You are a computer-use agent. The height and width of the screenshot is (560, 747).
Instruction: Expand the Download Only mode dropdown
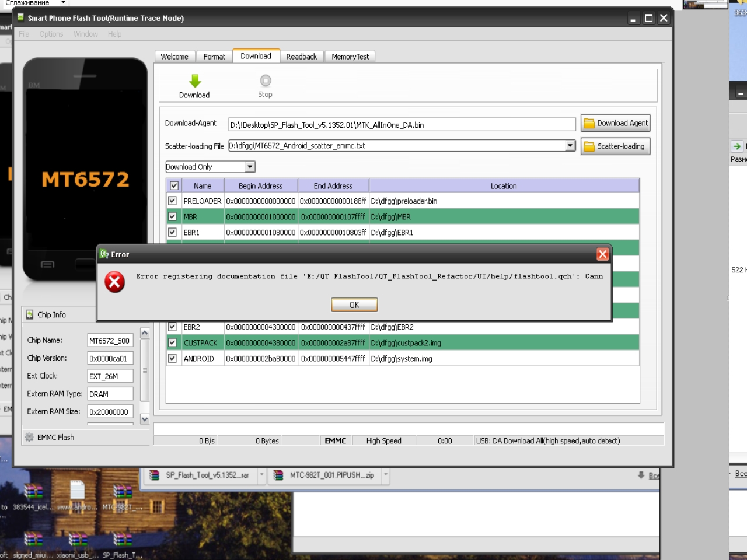coord(250,167)
